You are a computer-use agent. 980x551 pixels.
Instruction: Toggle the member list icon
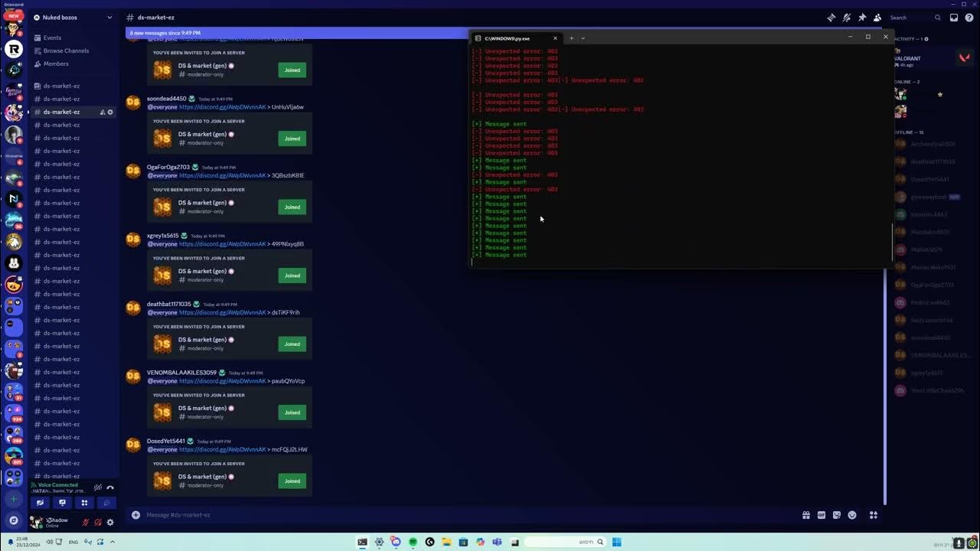[877, 18]
